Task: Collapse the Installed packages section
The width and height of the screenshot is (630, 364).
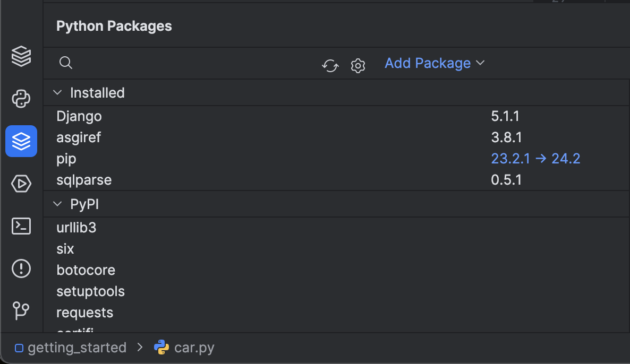Action: pyautogui.click(x=57, y=93)
